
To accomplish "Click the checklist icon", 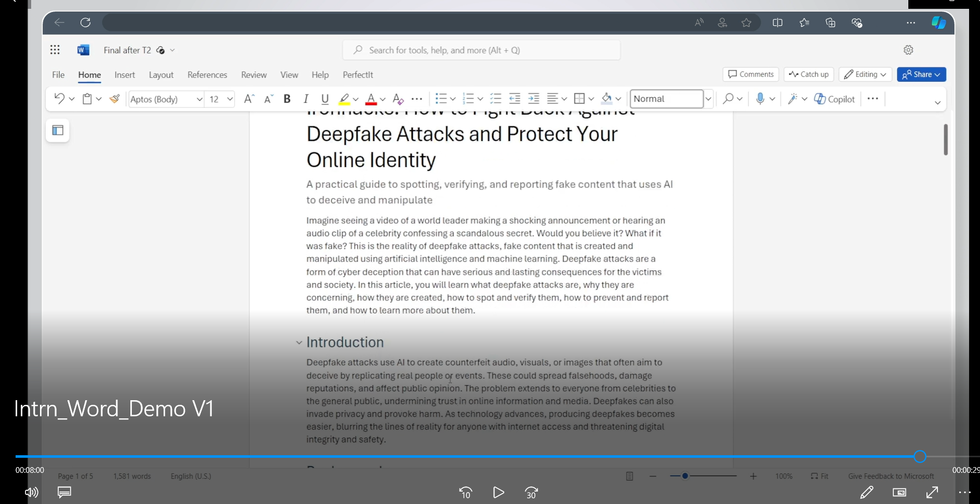I will 495,99.
